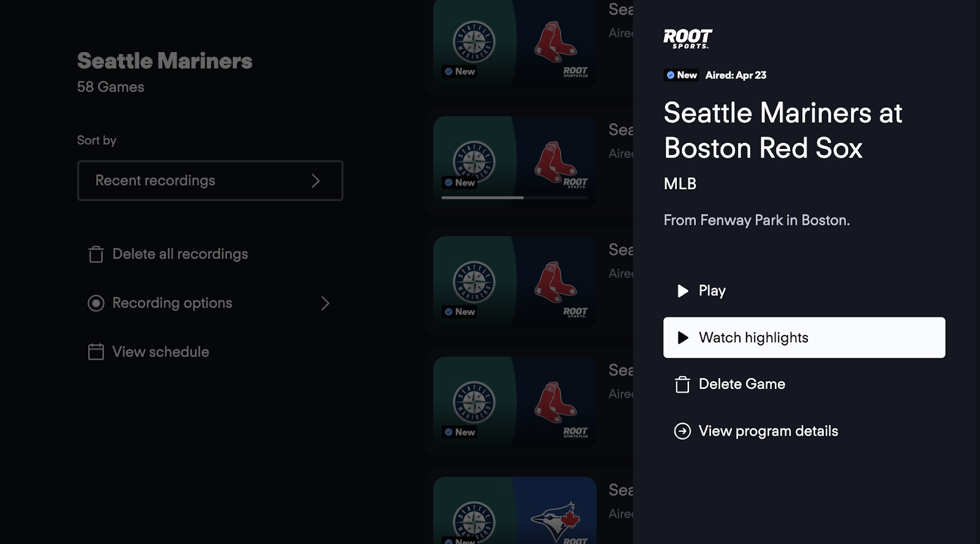
Task: Click the Aired: Apr 23 label
Action: pos(736,75)
